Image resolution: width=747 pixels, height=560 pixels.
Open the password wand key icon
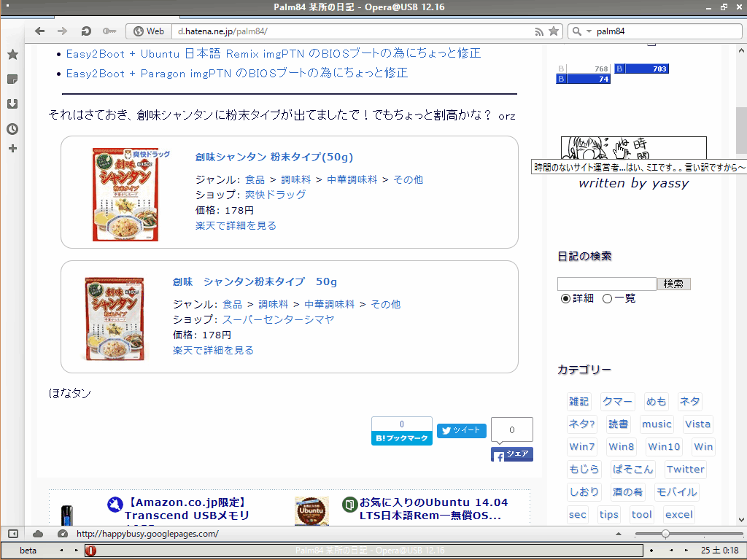point(109,31)
